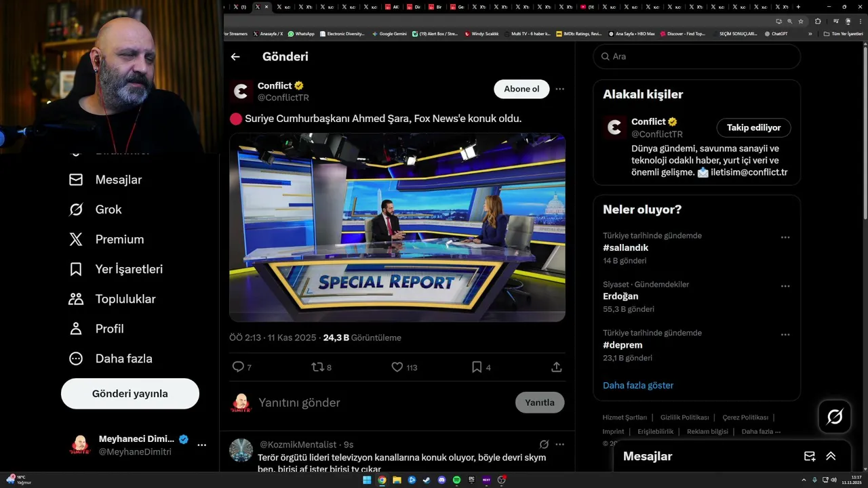Click the Ara search field
This screenshot has width=868, height=488.
[696, 56]
